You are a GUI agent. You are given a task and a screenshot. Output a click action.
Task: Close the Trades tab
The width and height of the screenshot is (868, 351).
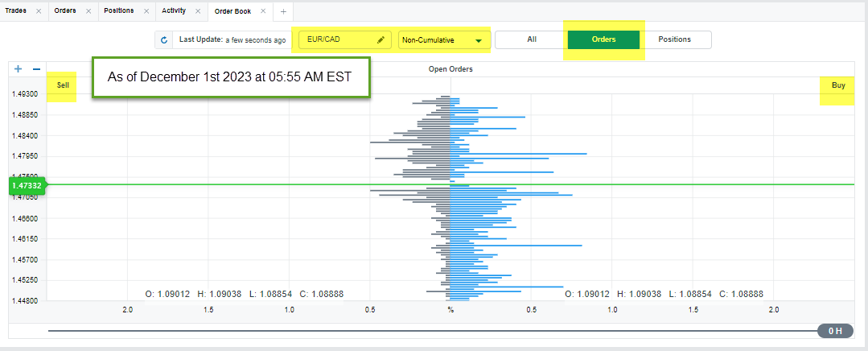click(x=39, y=11)
